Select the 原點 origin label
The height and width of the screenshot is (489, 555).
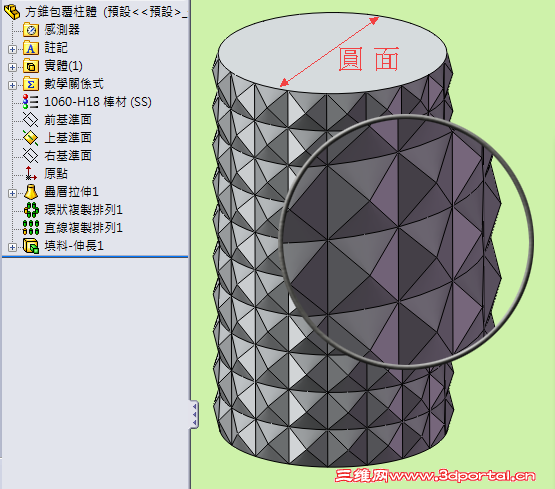[x=56, y=173]
